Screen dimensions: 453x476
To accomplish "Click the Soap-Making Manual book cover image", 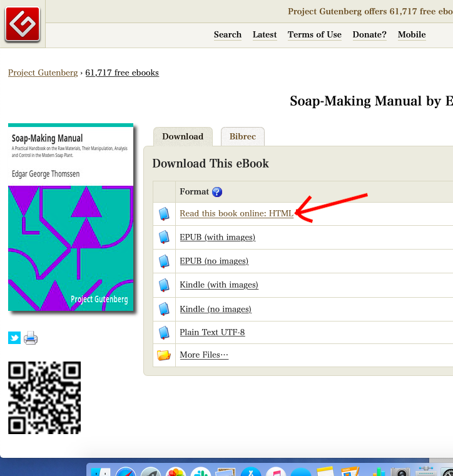I will tap(71, 217).
